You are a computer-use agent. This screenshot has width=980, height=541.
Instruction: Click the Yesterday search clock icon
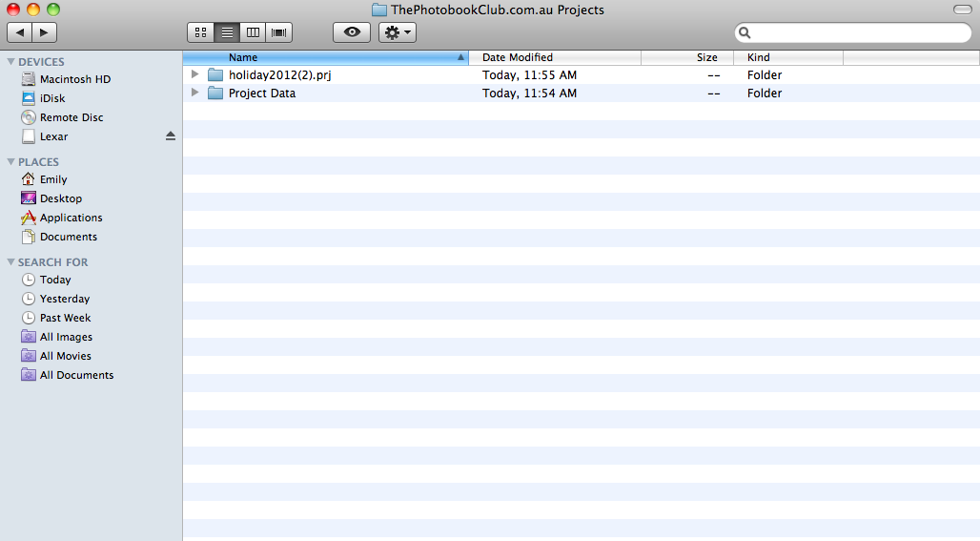click(x=29, y=299)
